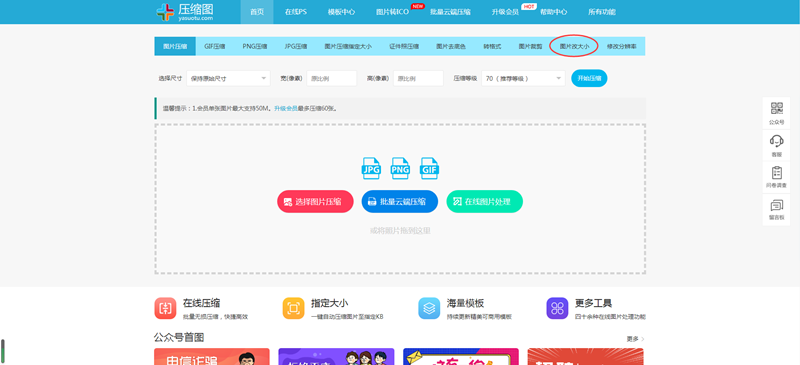Click the red 在线压缩 feature icon
This screenshot has width=800, height=365.
165,308
